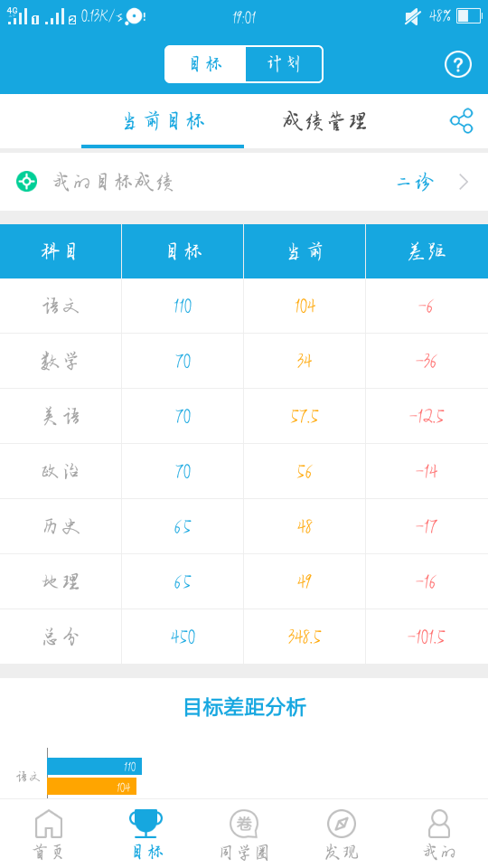The width and height of the screenshot is (488, 868).
Task: Select the 当前目标 tab
Action: tap(164, 120)
